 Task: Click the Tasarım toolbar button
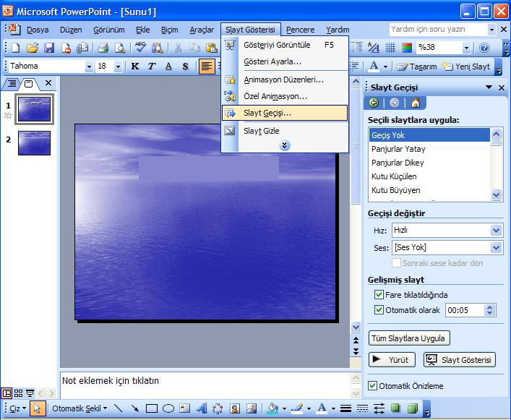point(417,67)
